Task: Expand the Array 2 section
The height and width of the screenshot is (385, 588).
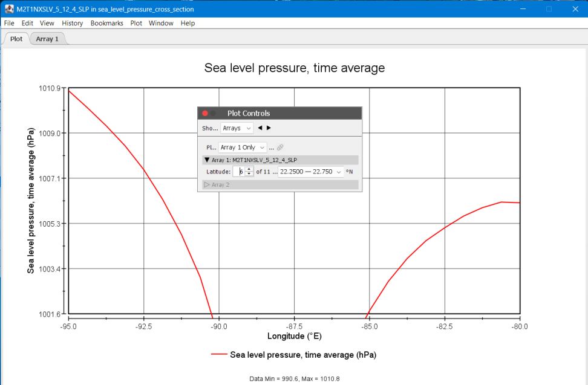Action: point(207,184)
